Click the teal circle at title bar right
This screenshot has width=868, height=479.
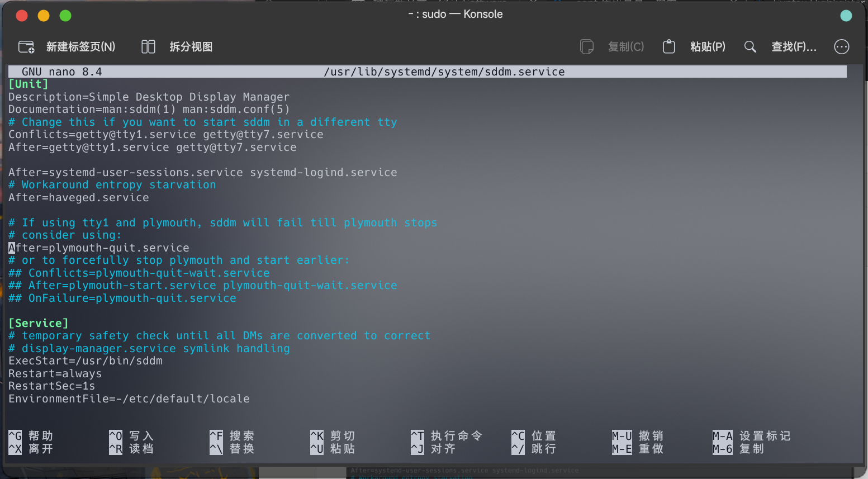[x=846, y=16]
